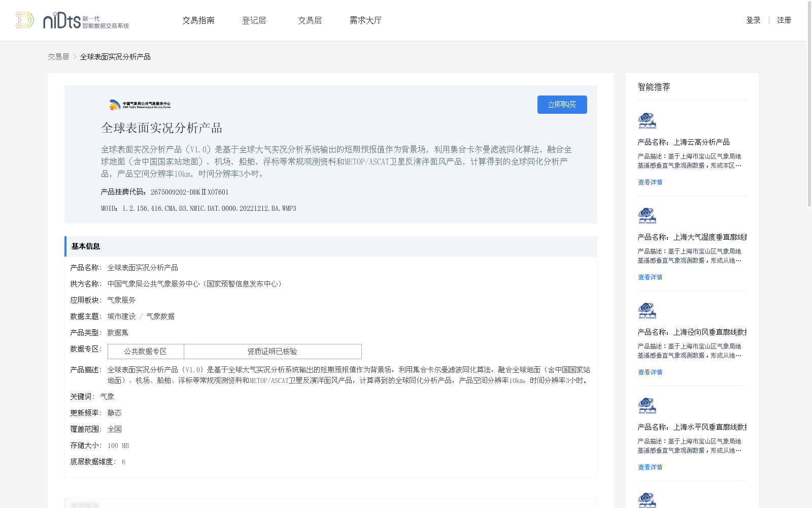Open the 登记层 menu
This screenshot has height=508, width=812.
tap(254, 20)
